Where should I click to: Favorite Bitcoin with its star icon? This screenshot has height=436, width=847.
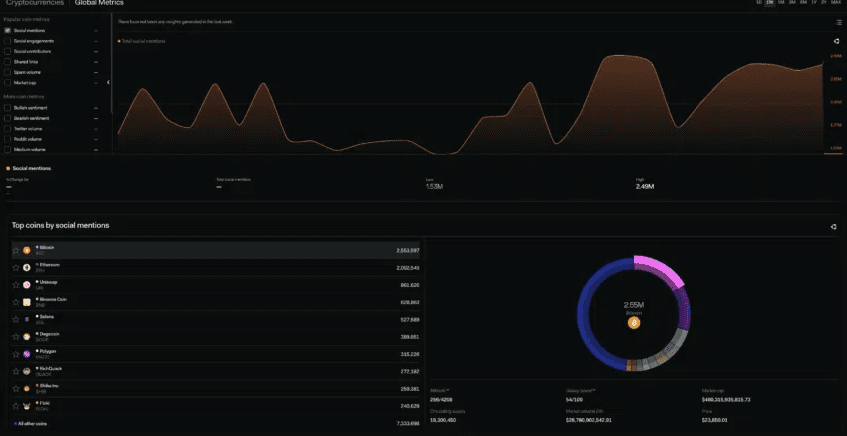click(x=16, y=250)
